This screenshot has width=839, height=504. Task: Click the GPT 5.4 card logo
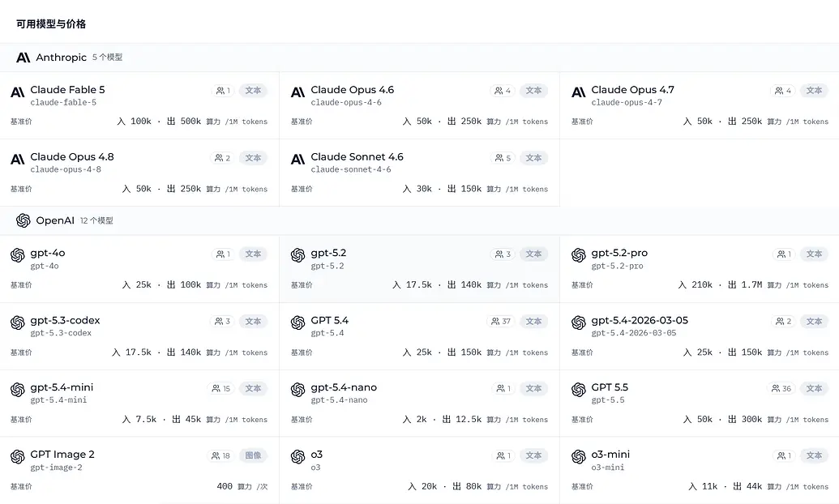298,323
